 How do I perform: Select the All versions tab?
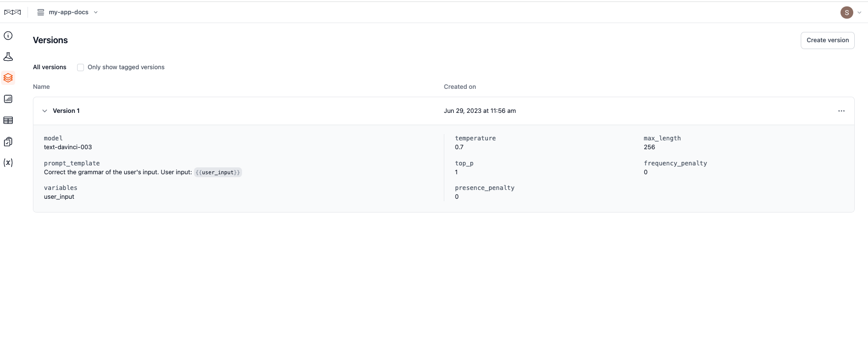point(50,67)
